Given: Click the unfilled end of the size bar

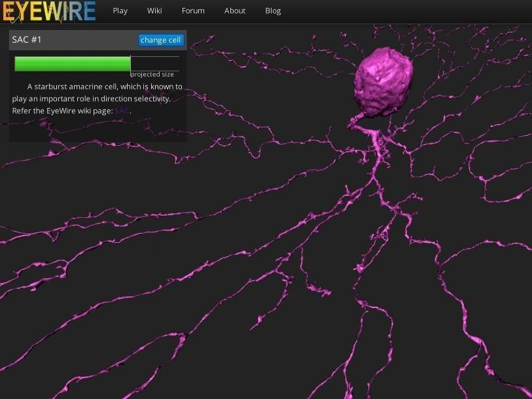Looking at the screenshot, I should [155, 63].
